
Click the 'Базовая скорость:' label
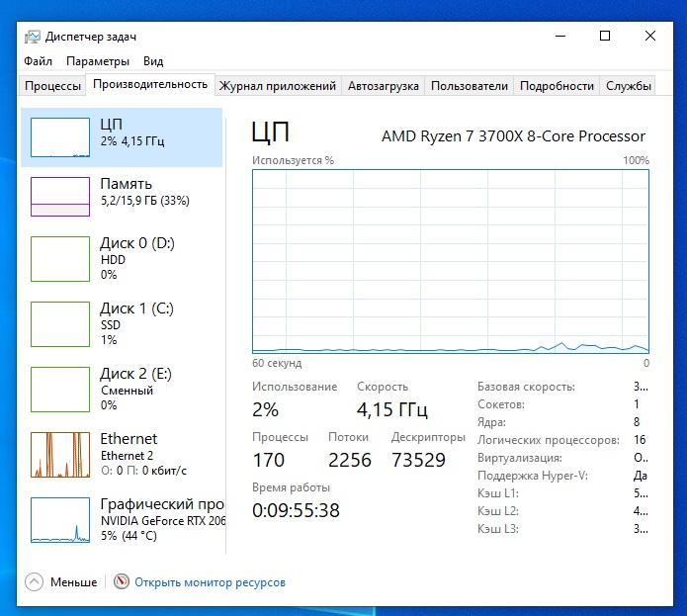click(526, 387)
